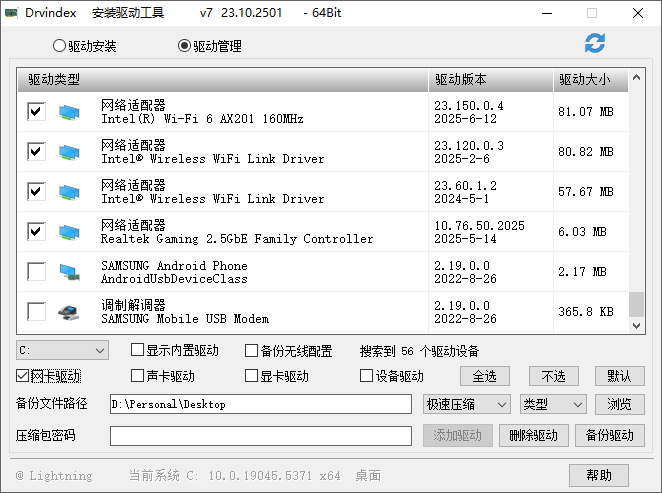Click network adapter icon for Wi-Fi 6 AX201
This screenshot has height=493, width=662.
pos(69,112)
